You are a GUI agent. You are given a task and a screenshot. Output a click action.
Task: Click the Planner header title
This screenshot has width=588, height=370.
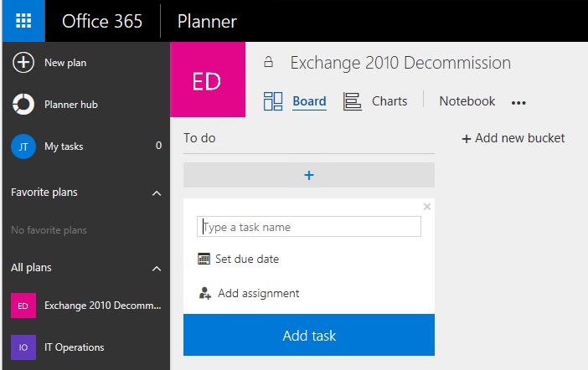(x=207, y=22)
